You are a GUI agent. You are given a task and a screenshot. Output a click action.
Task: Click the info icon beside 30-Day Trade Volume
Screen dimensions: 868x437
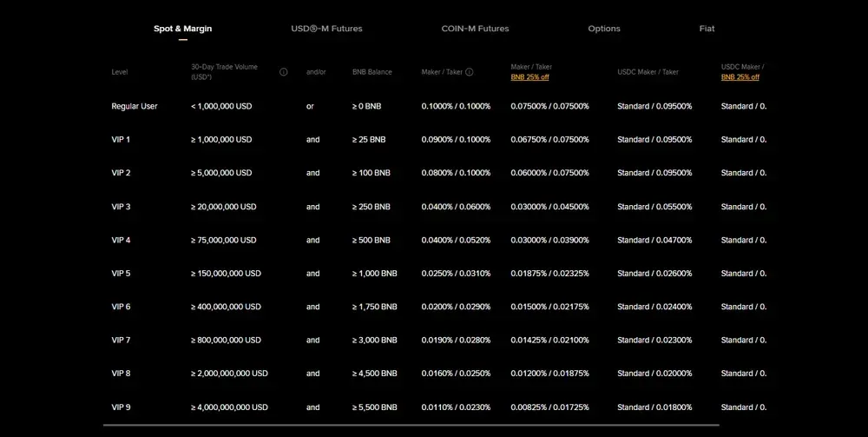(283, 72)
